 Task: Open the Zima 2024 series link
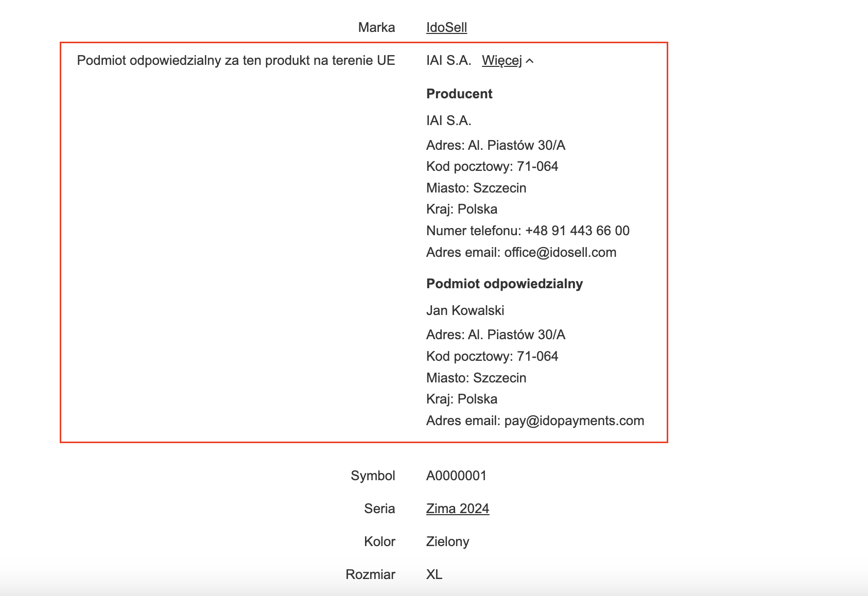click(x=458, y=509)
